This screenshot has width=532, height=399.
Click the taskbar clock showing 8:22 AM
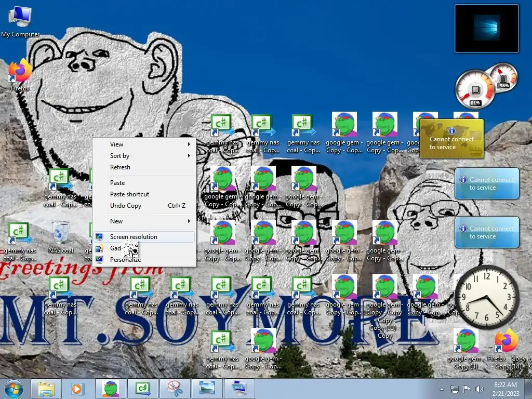click(506, 389)
